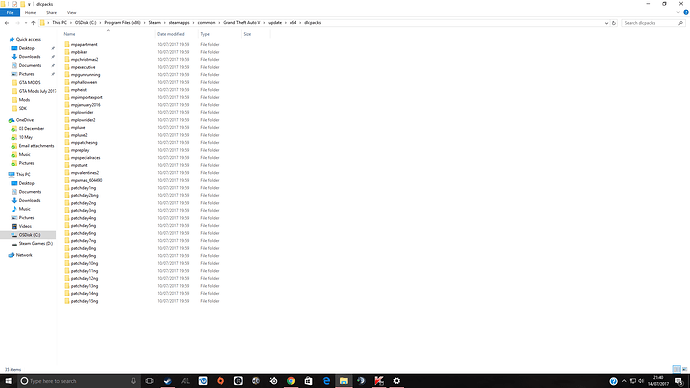Open the File menu
The height and width of the screenshot is (388, 690).
coord(10,12)
